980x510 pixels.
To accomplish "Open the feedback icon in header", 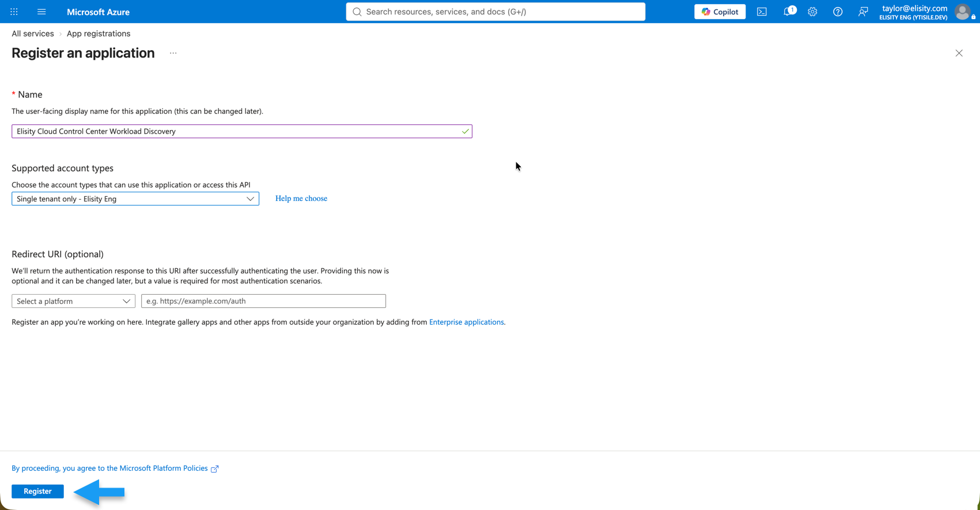I will click(x=863, y=12).
